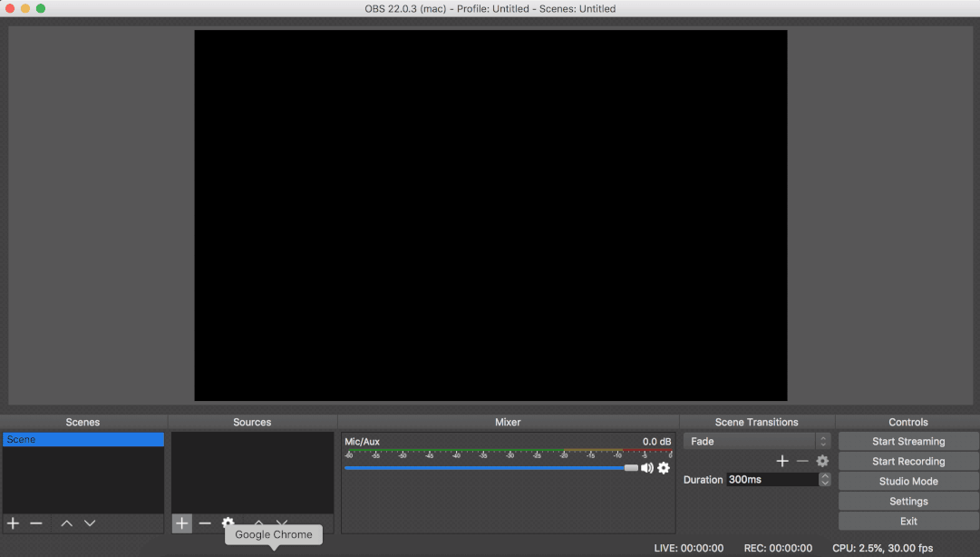Mute the Mic/Aux speaker icon

pos(647,468)
